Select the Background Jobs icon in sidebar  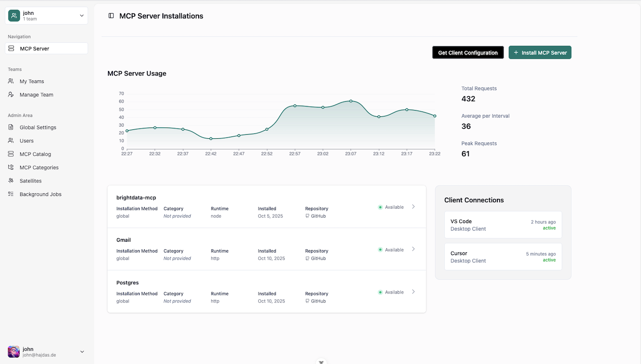(10, 194)
